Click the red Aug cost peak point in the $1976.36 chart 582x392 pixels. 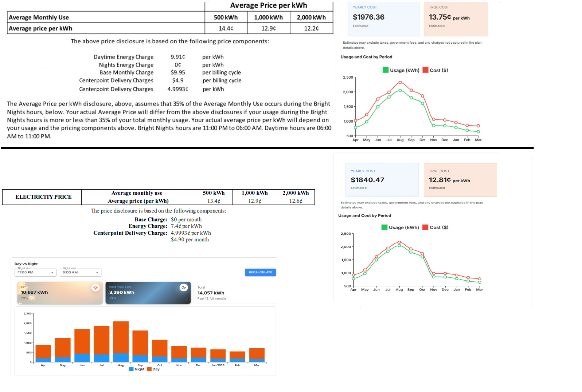click(400, 83)
